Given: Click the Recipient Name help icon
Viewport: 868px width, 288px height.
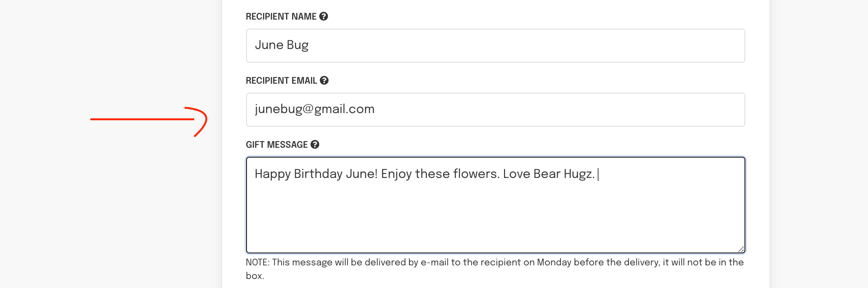Looking at the screenshot, I should 324,17.
